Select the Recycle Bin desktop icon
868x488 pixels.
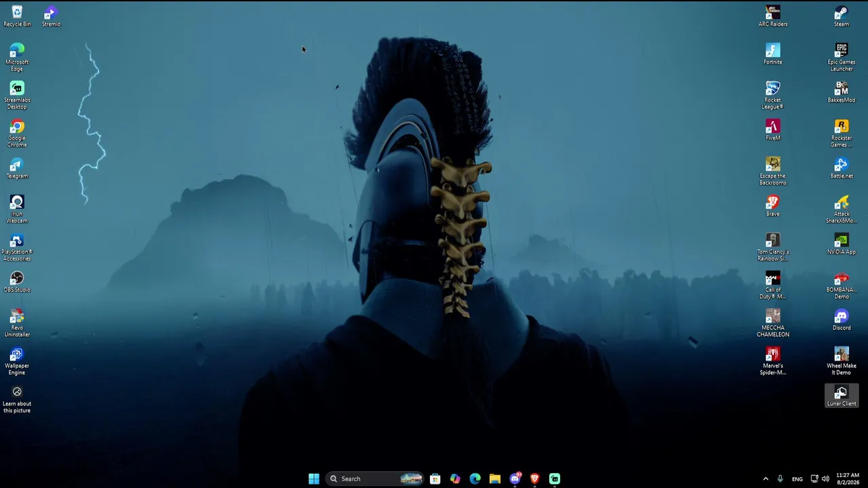17,16
